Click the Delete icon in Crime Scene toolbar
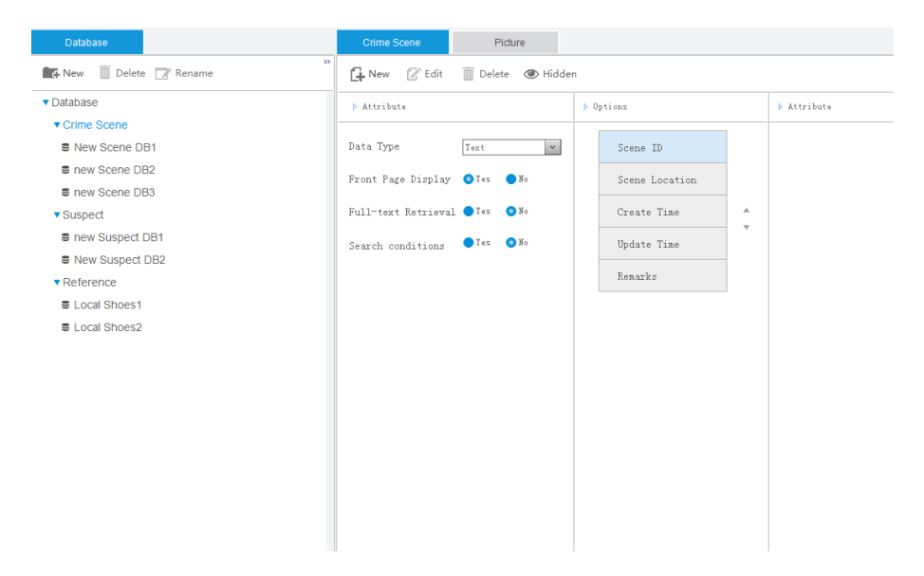Screen dimensions: 924x576 [469, 74]
